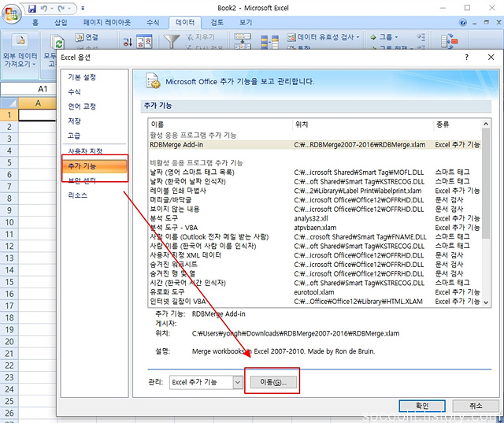Select 보이지 않는 내용 row
This screenshot has width=504, height=423.
click(315, 210)
